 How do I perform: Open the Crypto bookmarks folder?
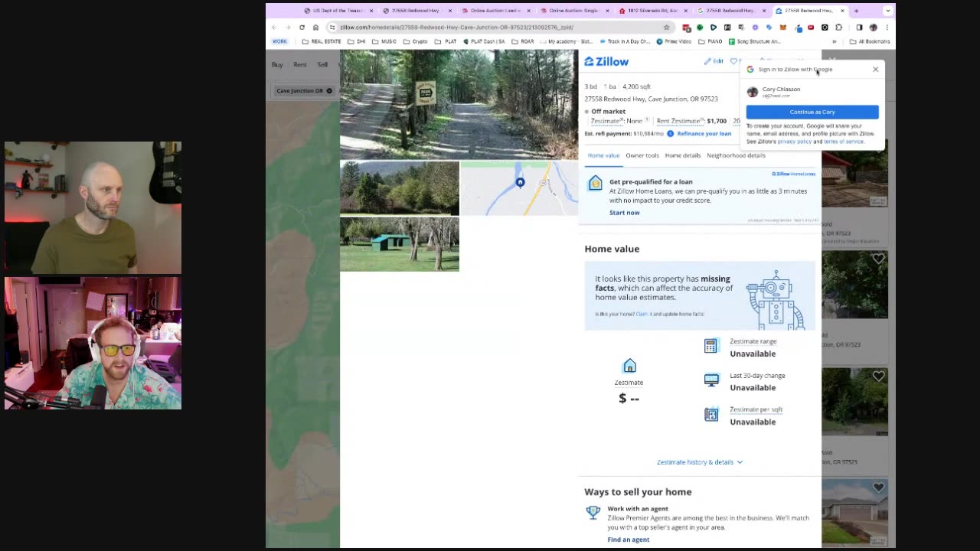point(416,41)
